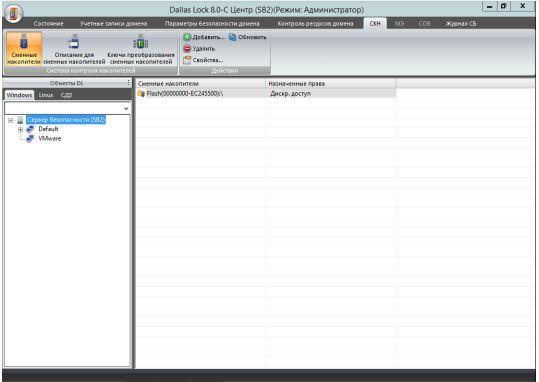This screenshot has height=382, width=539.
Task: Click the Удалить button
Action: [x=199, y=49]
